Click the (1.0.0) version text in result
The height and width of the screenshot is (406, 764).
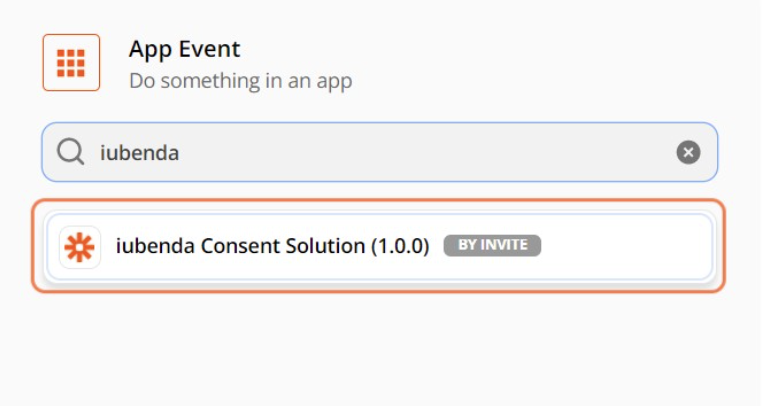399,246
